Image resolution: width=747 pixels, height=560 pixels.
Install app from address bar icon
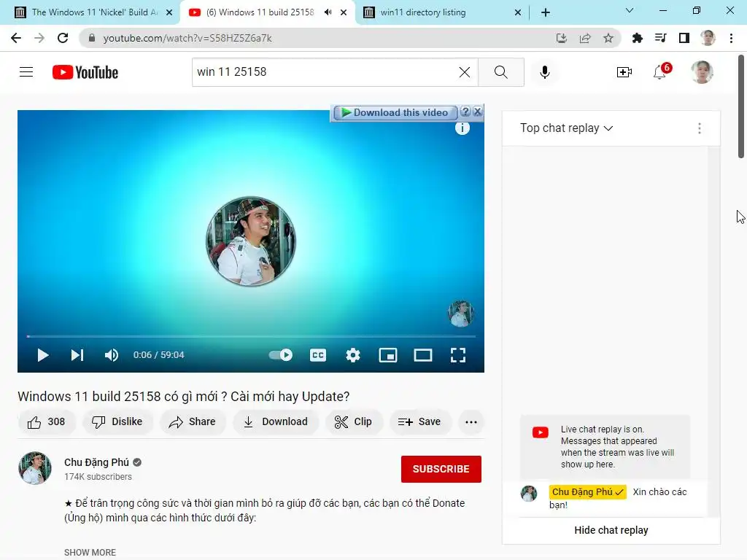click(562, 38)
